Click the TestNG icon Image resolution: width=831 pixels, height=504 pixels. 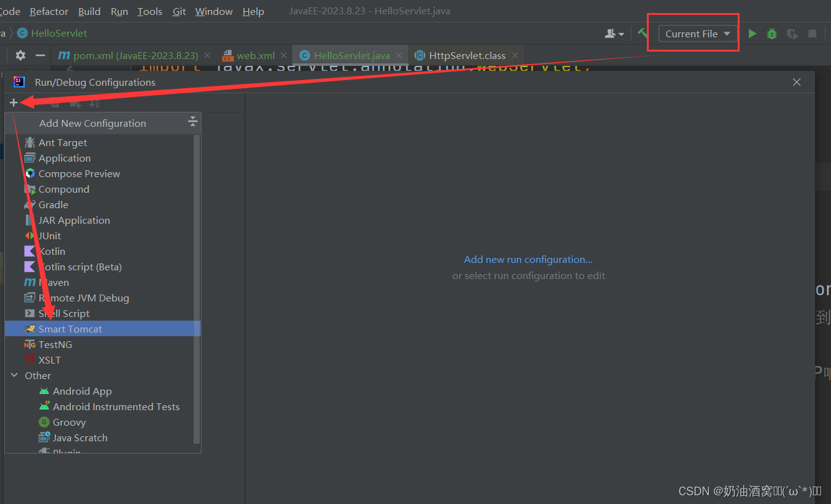(30, 344)
